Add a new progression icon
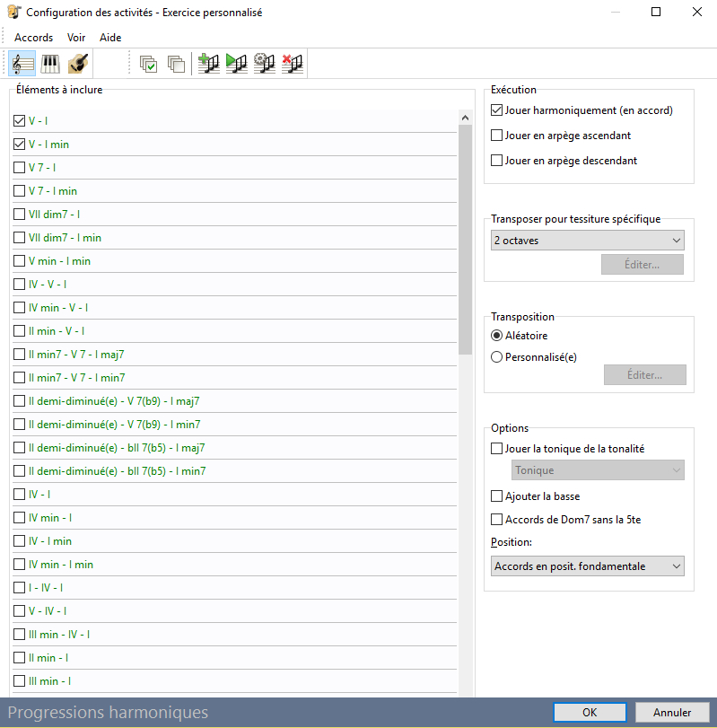 pyautogui.click(x=208, y=64)
